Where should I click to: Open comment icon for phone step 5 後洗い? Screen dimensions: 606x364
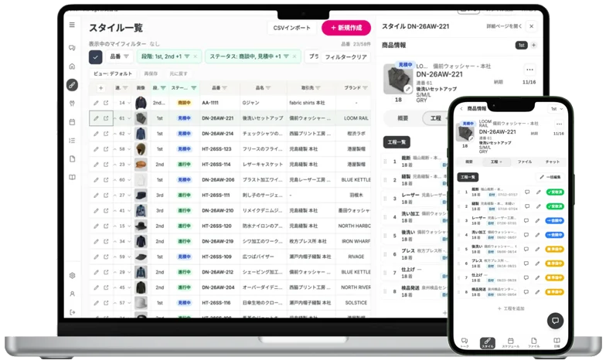coord(526,249)
